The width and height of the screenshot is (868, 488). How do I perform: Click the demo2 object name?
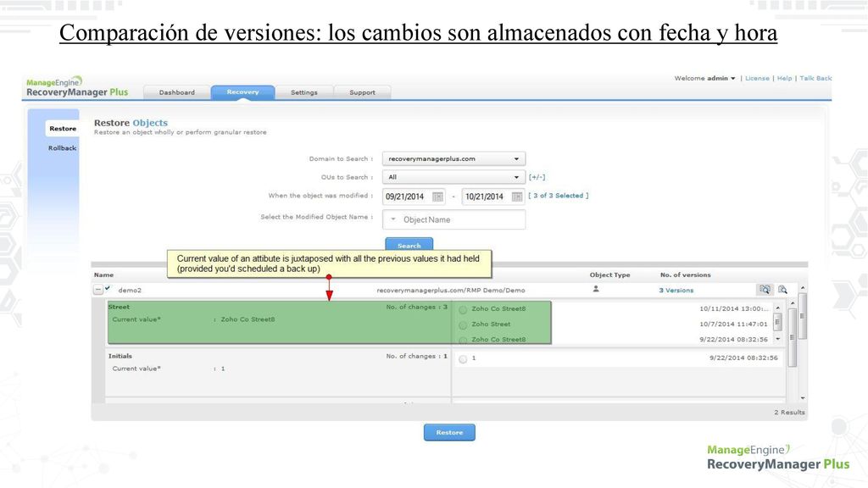pyautogui.click(x=130, y=290)
